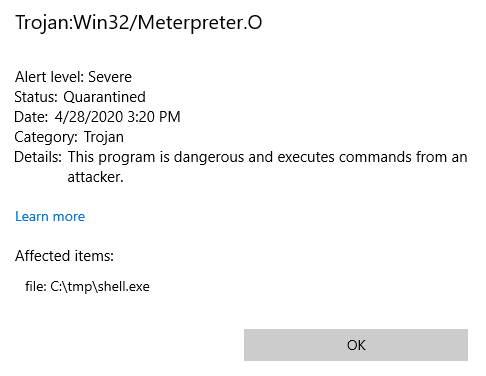
Task: Select the 3:20 PM time value
Action: pyautogui.click(x=154, y=117)
